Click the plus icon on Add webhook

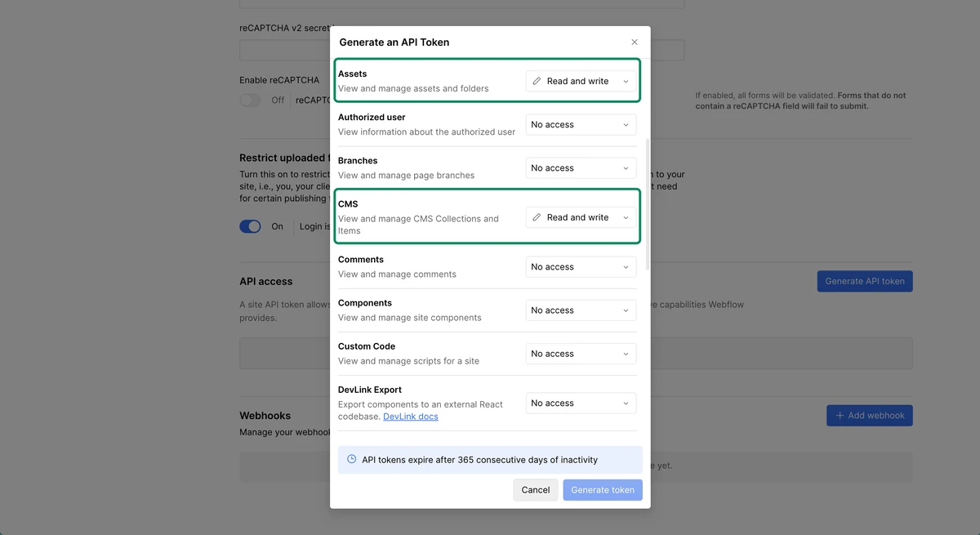(x=840, y=415)
